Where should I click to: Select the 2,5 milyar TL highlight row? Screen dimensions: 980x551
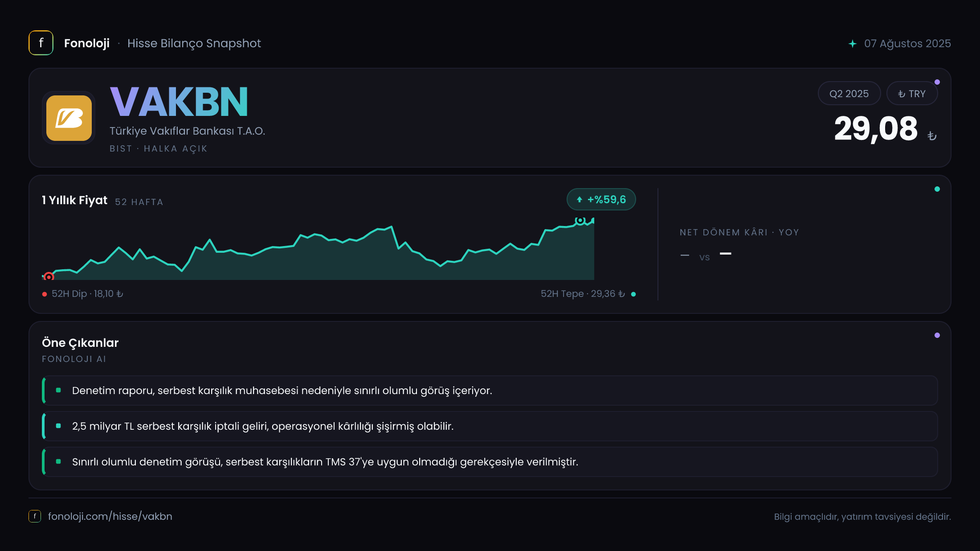coord(490,426)
